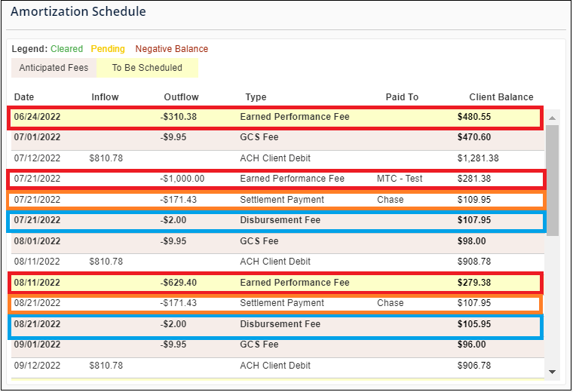The height and width of the screenshot is (392, 573).
Task: Click the scrollbar up arrow
Action: [552, 118]
